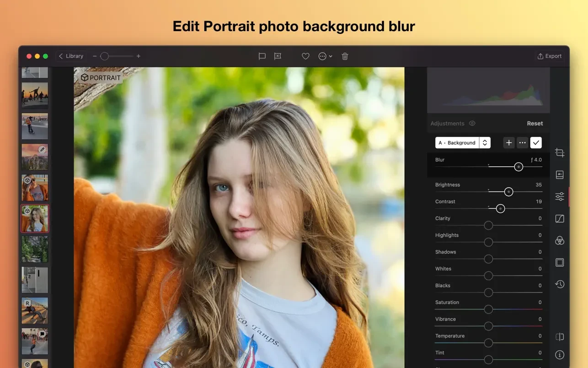Open the History panel
This screenshot has height=368, width=588.
pyautogui.click(x=560, y=284)
